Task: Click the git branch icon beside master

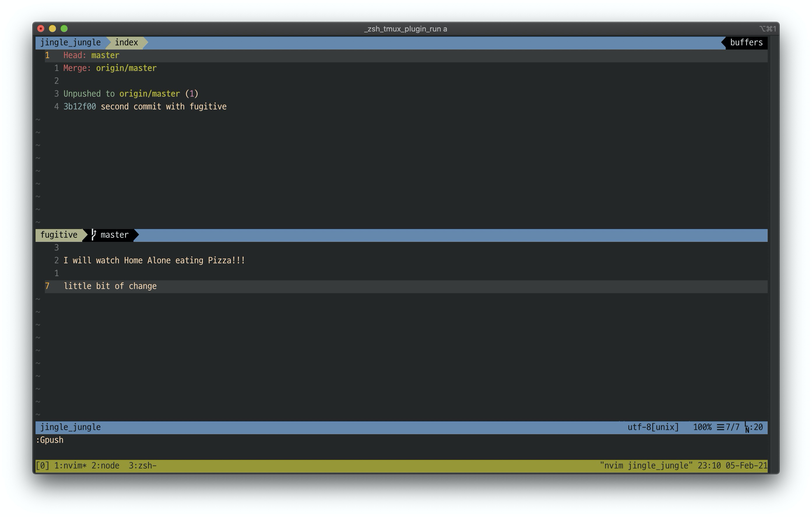Action: click(94, 235)
